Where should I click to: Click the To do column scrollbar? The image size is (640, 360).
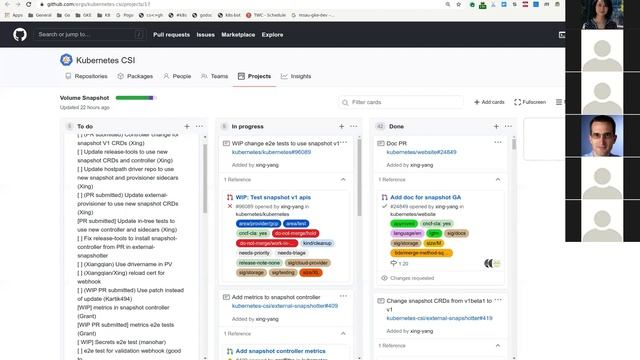click(205, 178)
